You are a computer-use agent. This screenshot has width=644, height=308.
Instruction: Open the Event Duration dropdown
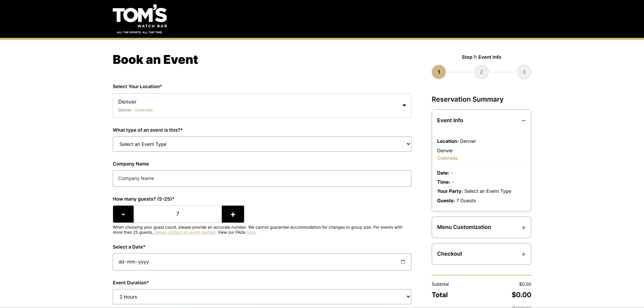(x=262, y=297)
